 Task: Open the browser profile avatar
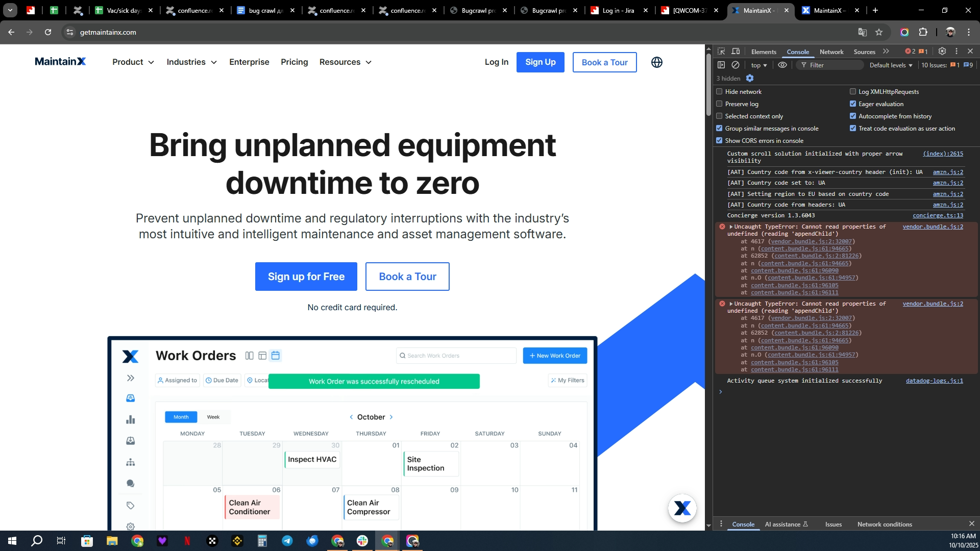[x=950, y=32]
